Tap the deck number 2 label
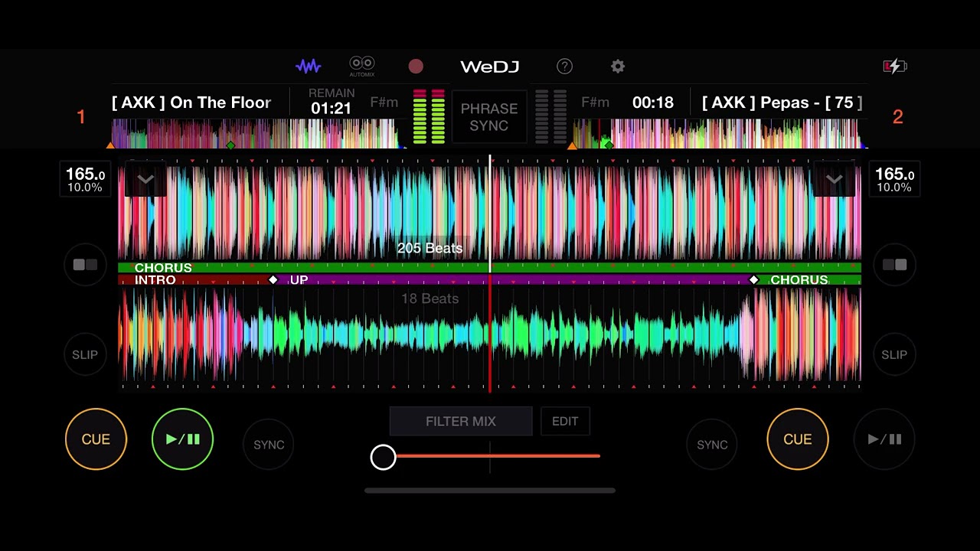This screenshot has height=551, width=980. tap(897, 117)
